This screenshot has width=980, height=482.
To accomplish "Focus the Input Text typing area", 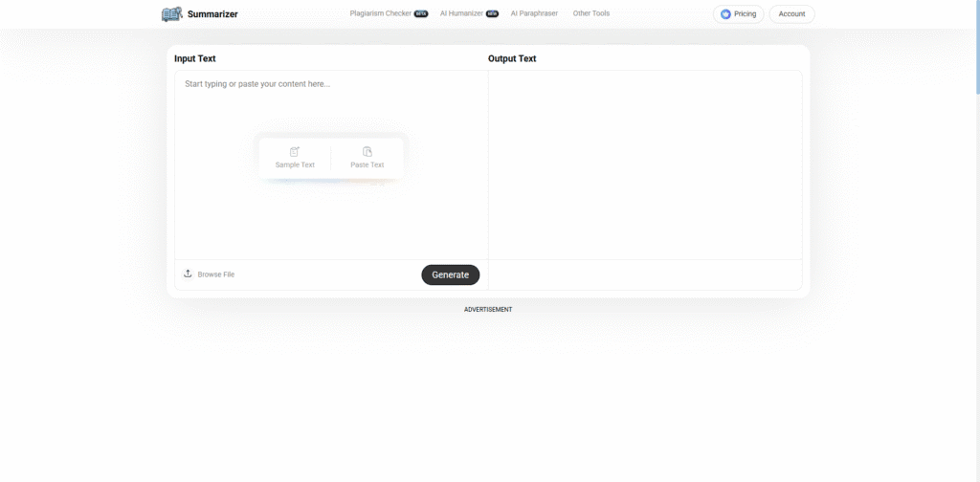I will (x=330, y=210).
